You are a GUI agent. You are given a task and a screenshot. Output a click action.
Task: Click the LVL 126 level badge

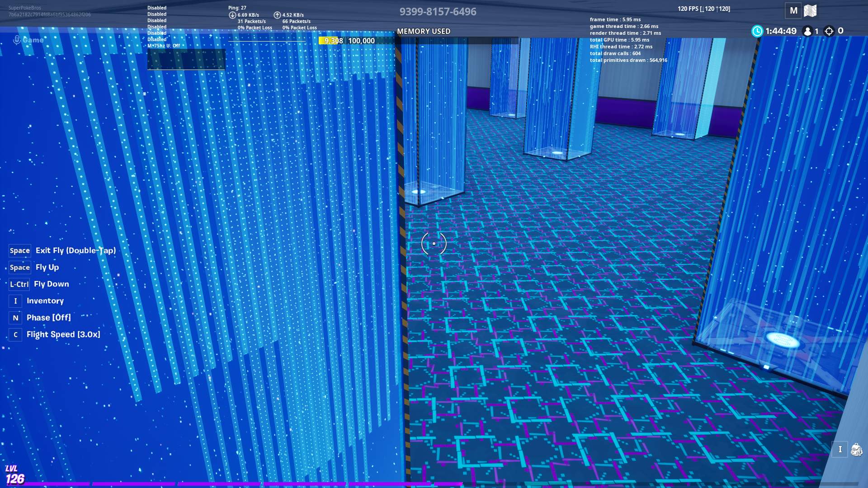click(x=14, y=475)
